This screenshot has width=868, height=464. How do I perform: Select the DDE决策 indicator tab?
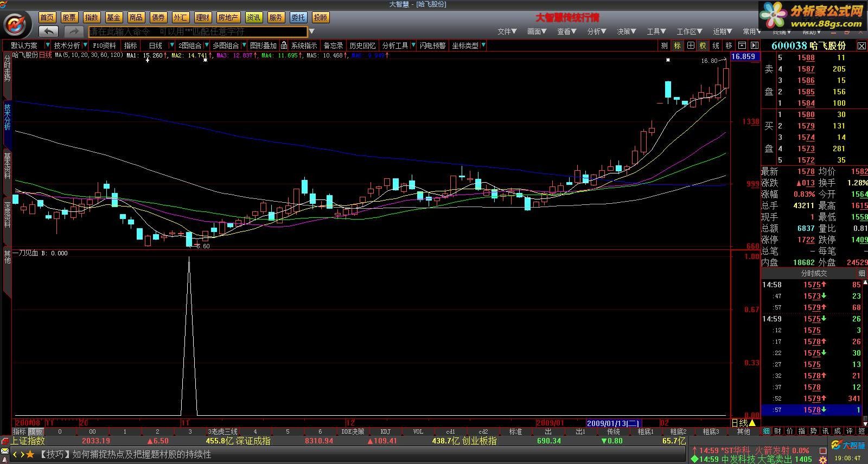[x=353, y=431]
